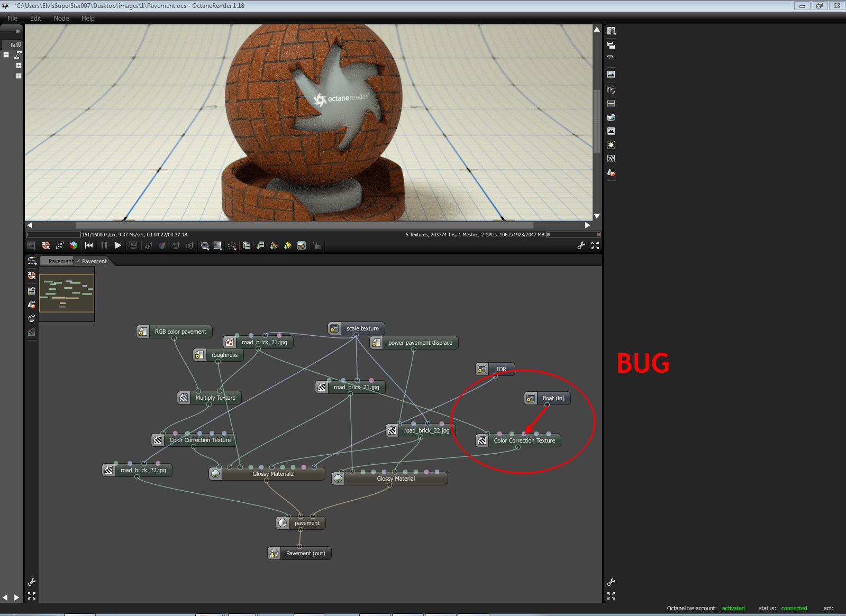Open the node graph routing dropdown icon
This screenshot has height=616, width=846.
tap(32, 261)
